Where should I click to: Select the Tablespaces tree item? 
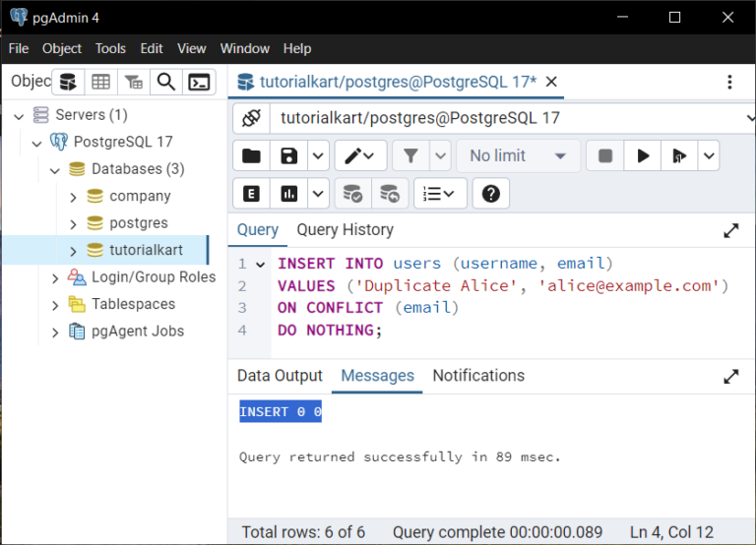[x=134, y=304]
